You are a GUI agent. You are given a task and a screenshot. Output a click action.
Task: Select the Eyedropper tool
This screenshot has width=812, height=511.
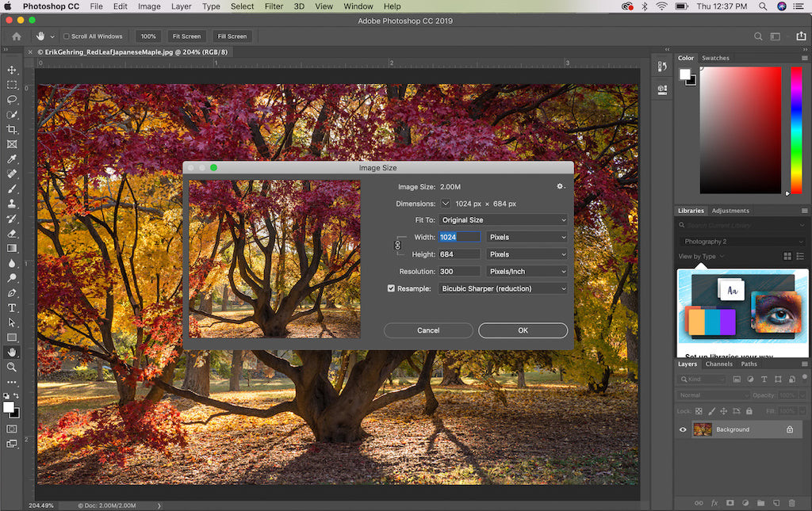point(12,158)
